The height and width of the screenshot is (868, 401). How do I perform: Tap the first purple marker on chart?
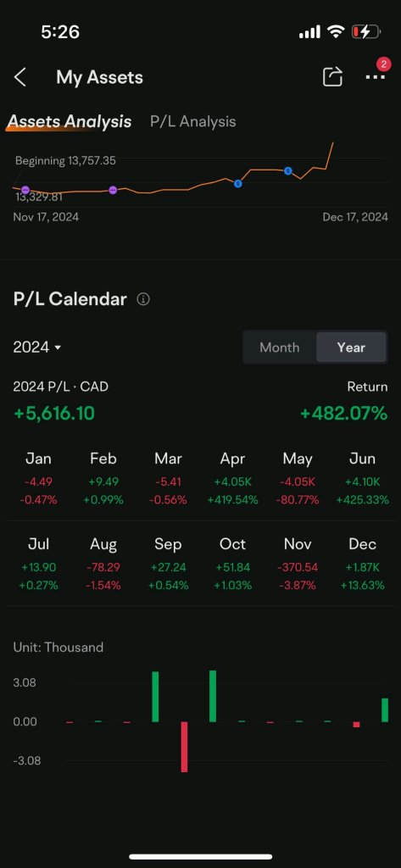point(25,191)
